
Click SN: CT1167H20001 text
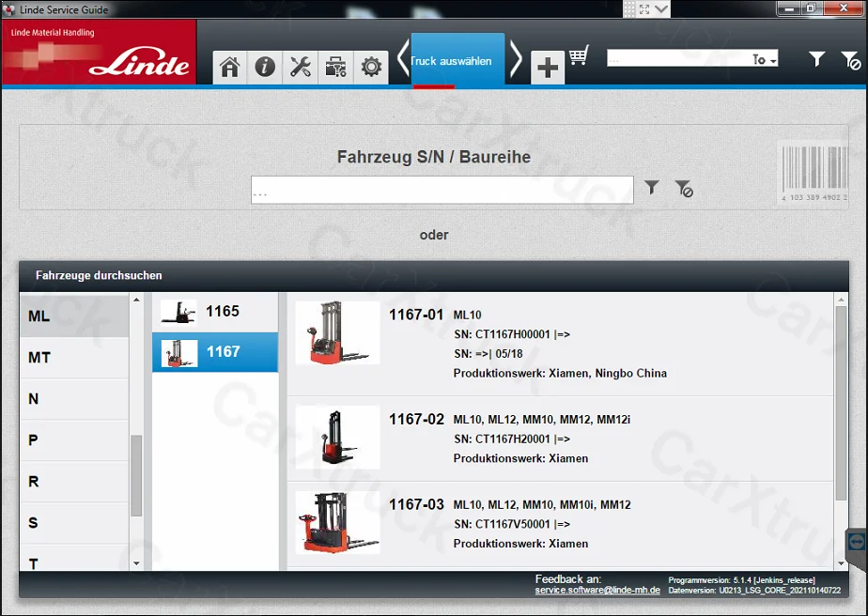tap(511, 439)
